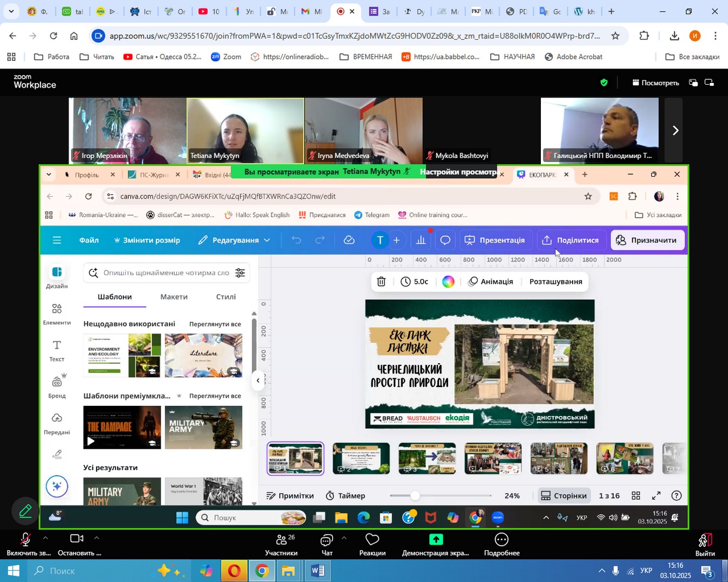Open the Canva hamburger menu icon
Image resolution: width=728 pixels, height=582 pixels.
click(x=57, y=240)
